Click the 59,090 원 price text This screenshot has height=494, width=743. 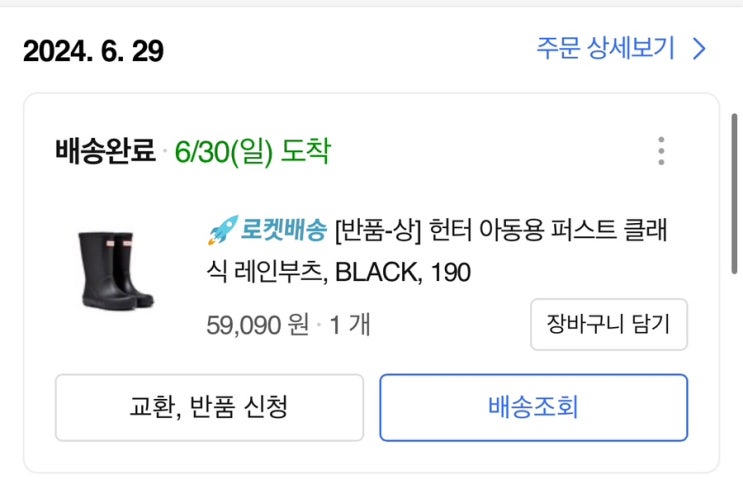pos(257,325)
